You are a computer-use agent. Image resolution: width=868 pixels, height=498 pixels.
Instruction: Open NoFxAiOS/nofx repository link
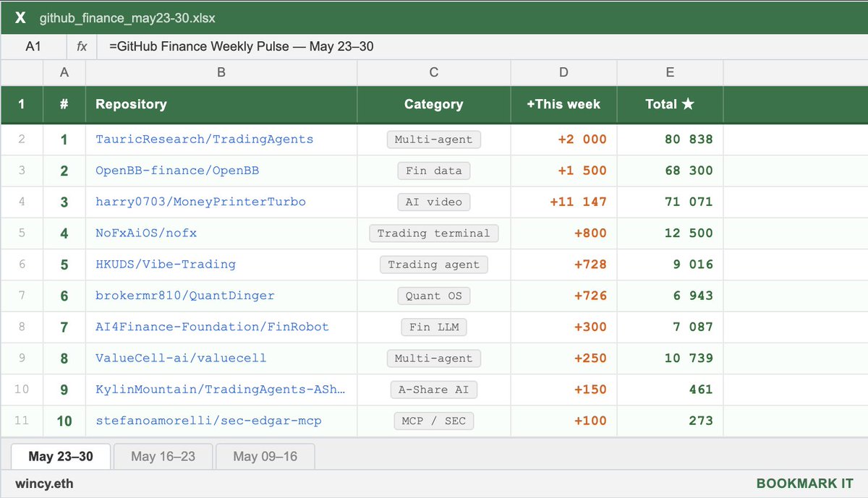[146, 233]
